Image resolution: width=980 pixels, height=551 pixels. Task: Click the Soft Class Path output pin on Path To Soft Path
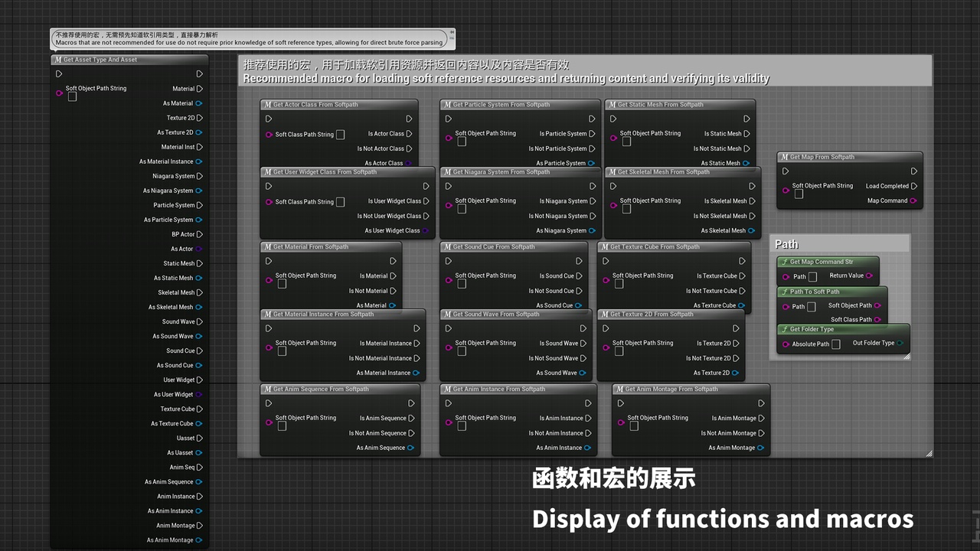tap(878, 320)
